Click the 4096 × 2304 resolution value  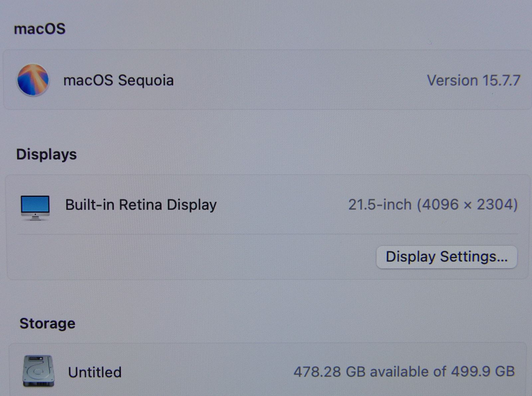point(467,205)
